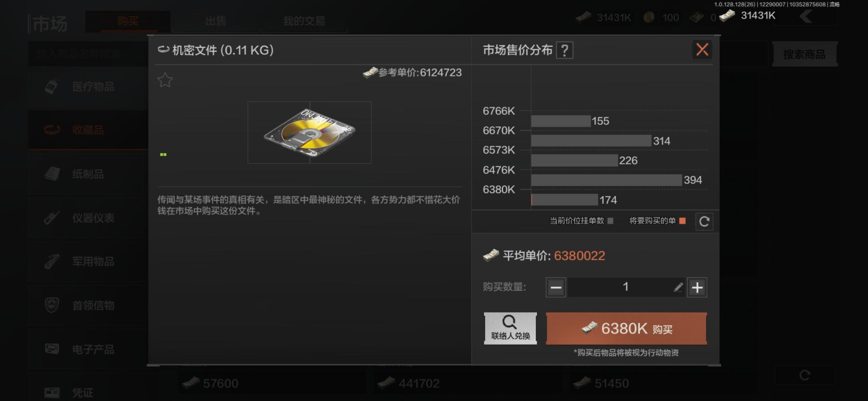This screenshot has width=868, height=401.
Task: Decrease purchase quantity with minus button
Action: click(556, 287)
